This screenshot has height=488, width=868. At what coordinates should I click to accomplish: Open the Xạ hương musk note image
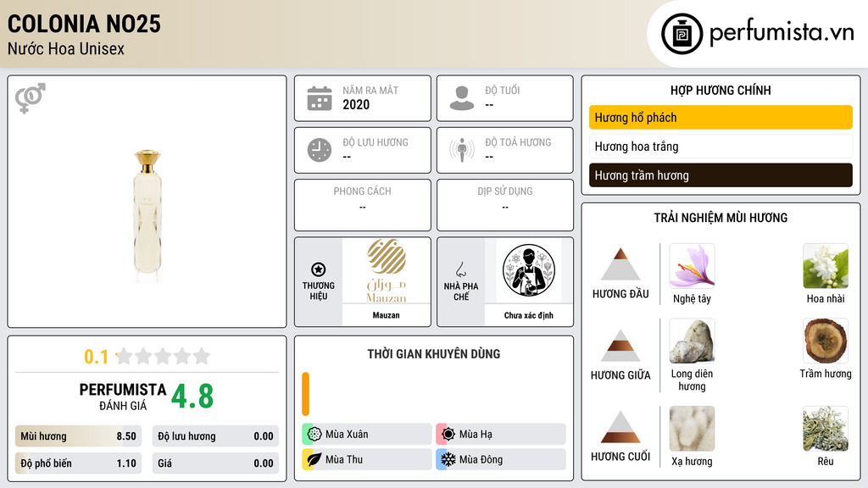pos(692,429)
